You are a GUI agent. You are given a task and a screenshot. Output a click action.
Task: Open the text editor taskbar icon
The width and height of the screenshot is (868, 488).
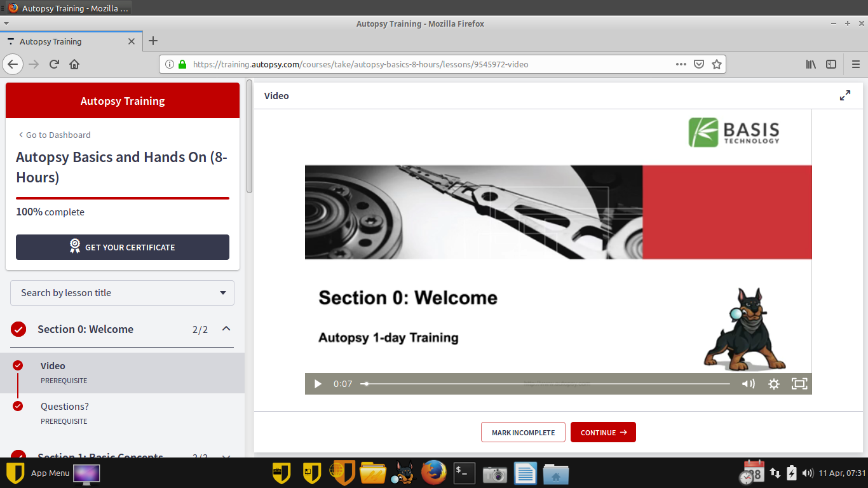tap(526, 473)
